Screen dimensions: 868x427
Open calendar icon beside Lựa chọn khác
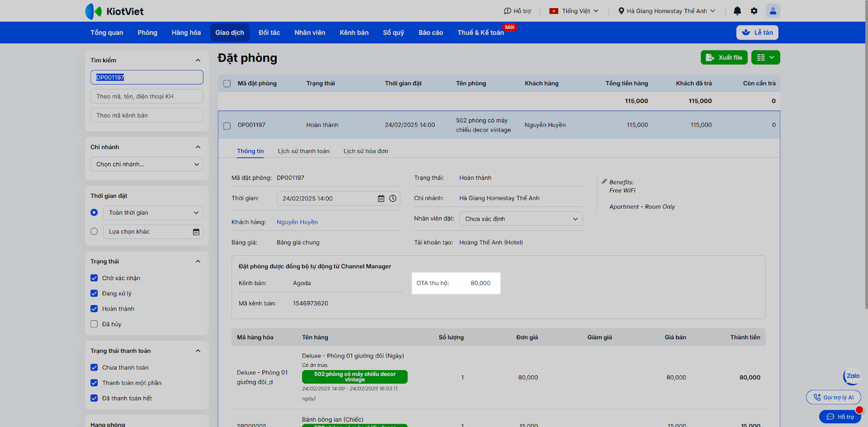(196, 232)
